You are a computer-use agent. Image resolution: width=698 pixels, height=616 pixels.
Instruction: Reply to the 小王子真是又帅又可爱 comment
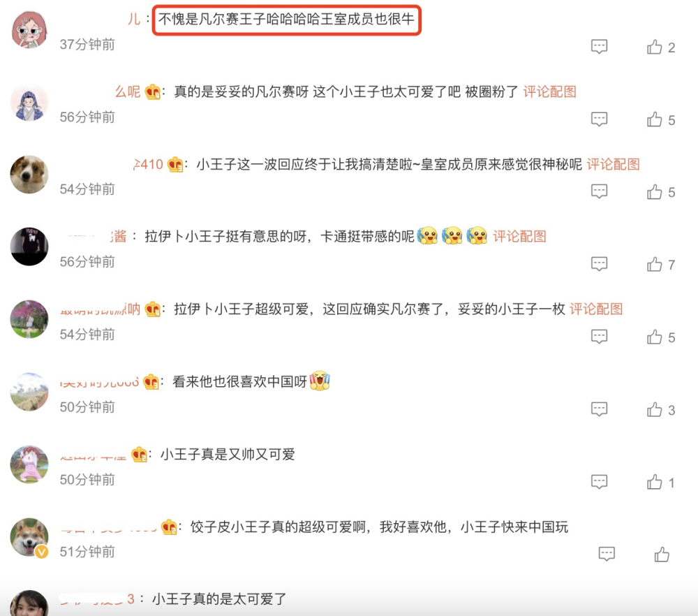[599, 482]
